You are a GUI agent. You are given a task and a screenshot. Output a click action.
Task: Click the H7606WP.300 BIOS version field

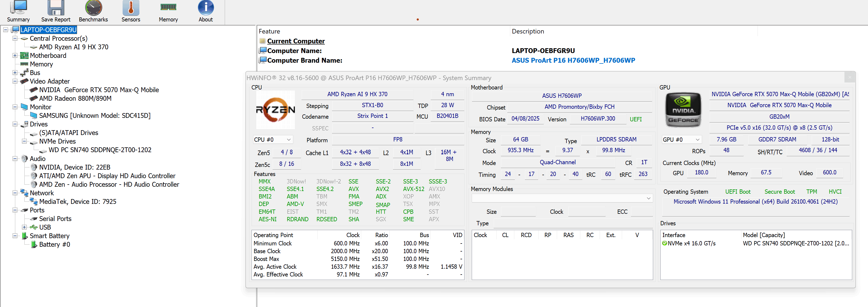tap(597, 119)
